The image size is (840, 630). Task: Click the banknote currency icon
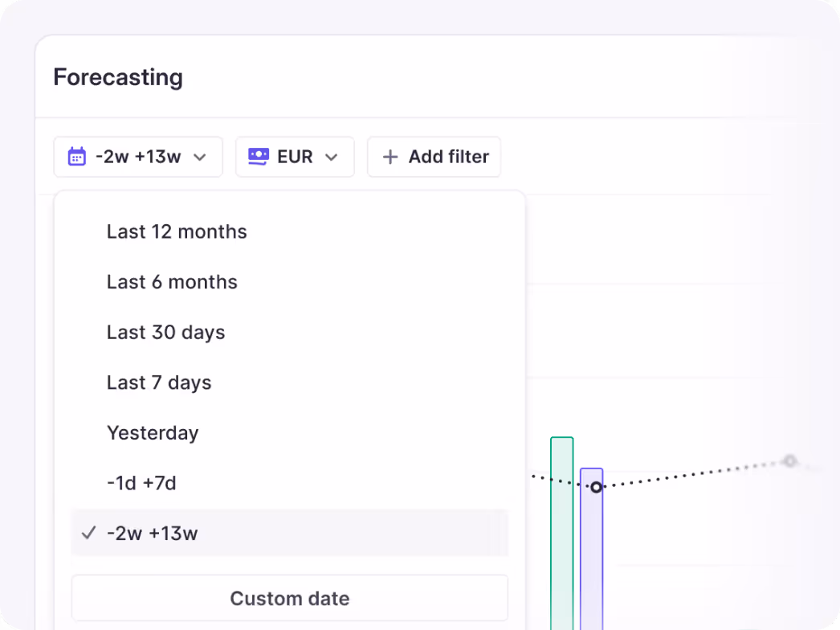pos(259,157)
